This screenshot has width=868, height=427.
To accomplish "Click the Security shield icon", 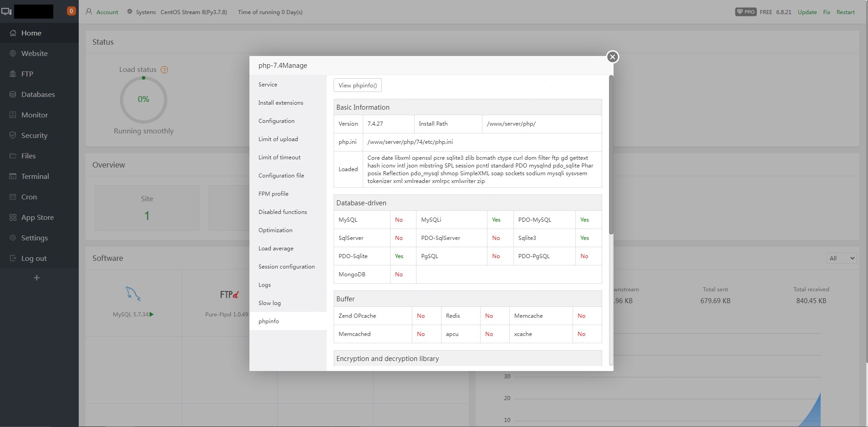I will point(13,135).
